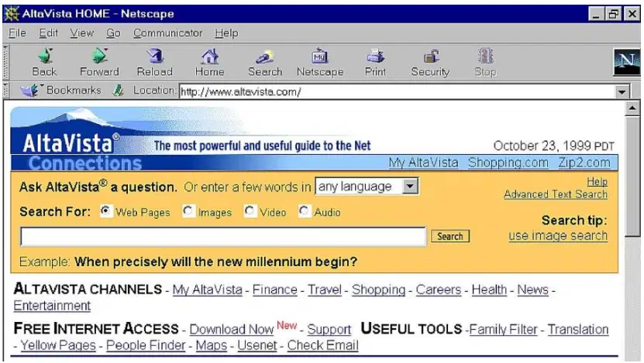Select the Web Pages radio button
The height and width of the screenshot is (363, 644).
[x=105, y=211]
